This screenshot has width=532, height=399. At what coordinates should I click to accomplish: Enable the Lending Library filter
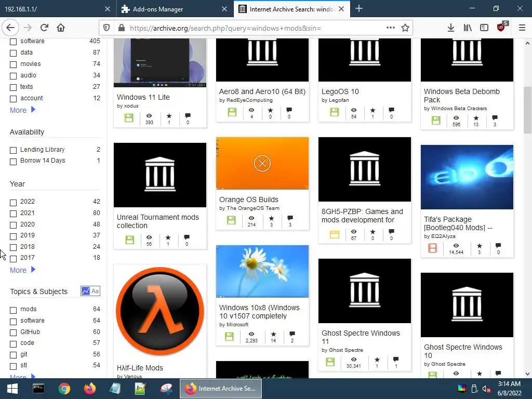[13, 150]
